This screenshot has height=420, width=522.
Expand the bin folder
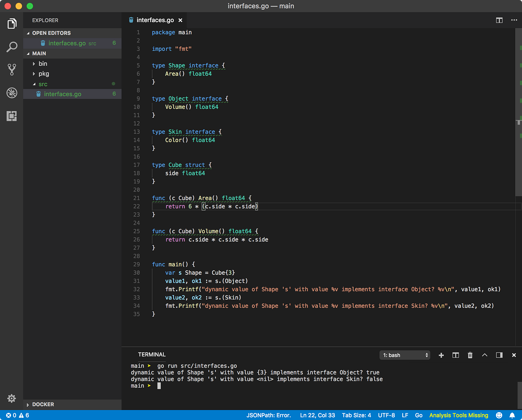click(43, 64)
